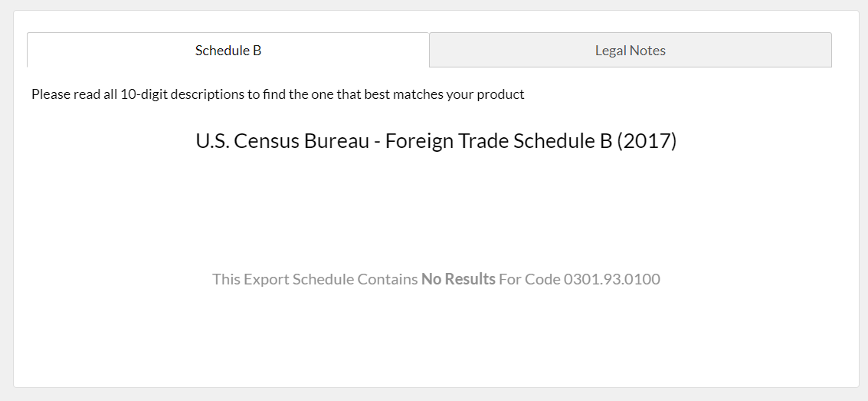The image size is (868, 401).
Task: Switch to the Legal Notes tab
Action: pyautogui.click(x=630, y=50)
